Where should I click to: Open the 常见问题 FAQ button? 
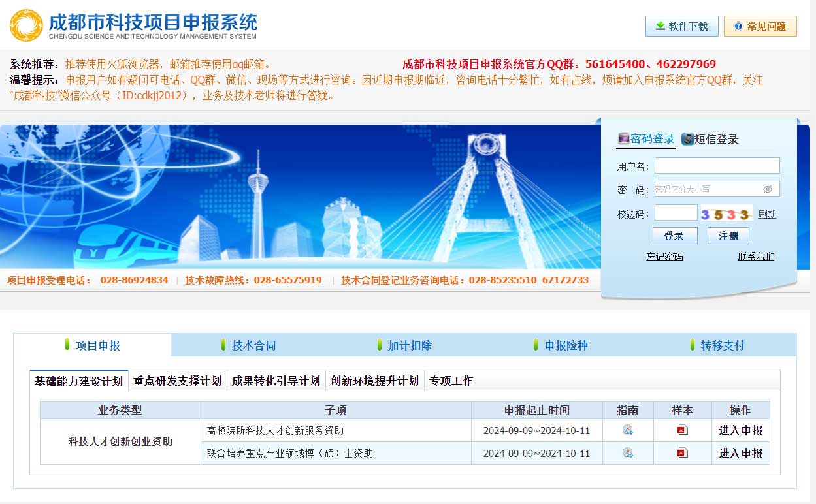point(760,26)
